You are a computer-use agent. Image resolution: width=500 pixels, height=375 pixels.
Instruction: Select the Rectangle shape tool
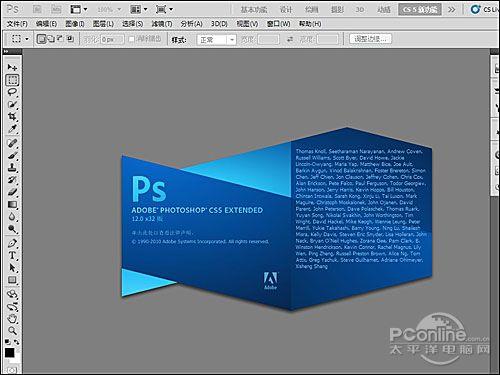pos(12,280)
